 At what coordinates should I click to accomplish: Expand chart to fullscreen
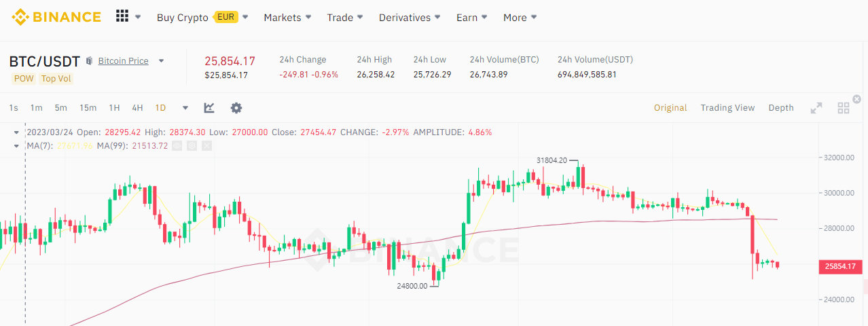click(816, 107)
